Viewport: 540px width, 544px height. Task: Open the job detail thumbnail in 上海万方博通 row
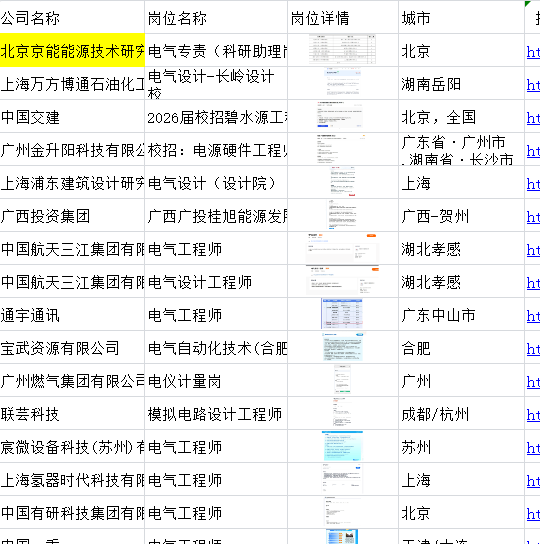click(x=343, y=83)
